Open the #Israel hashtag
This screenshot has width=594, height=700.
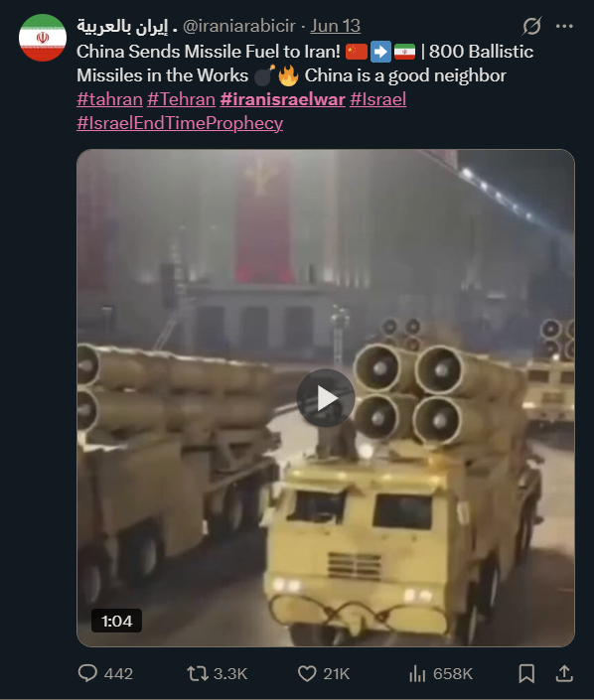click(x=377, y=99)
